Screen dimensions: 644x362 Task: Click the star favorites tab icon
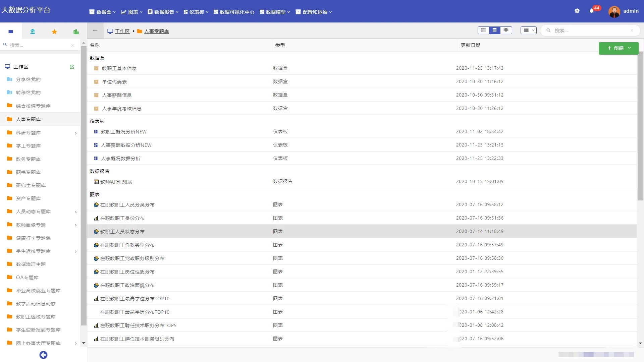pos(54,32)
